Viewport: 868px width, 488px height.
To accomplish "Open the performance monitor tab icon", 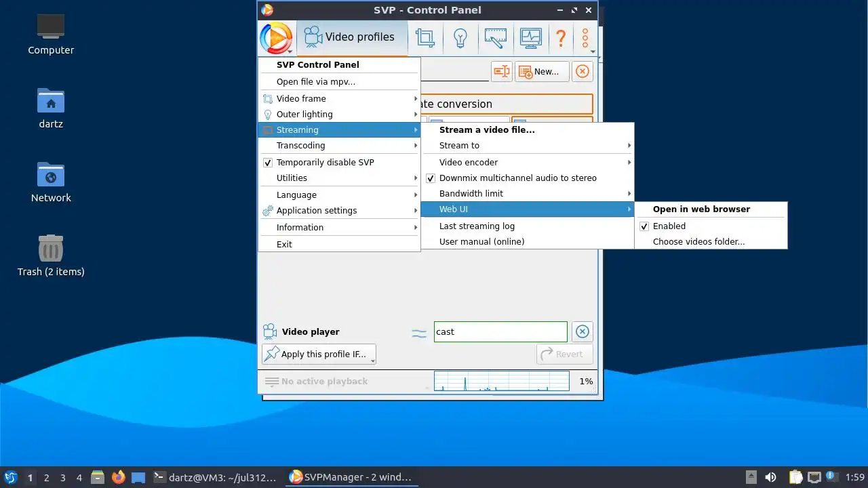I will click(531, 37).
